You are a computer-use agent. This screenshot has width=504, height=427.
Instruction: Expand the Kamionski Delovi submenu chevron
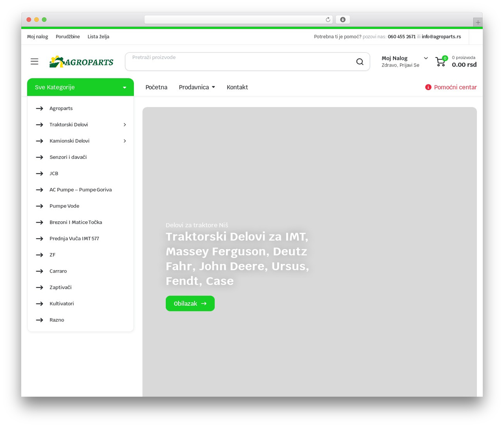point(125,141)
